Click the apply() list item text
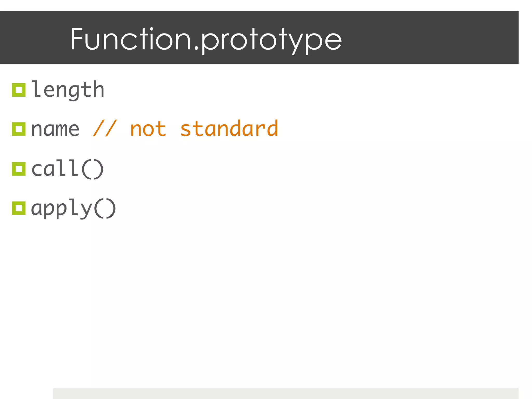 (x=73, y=208)
